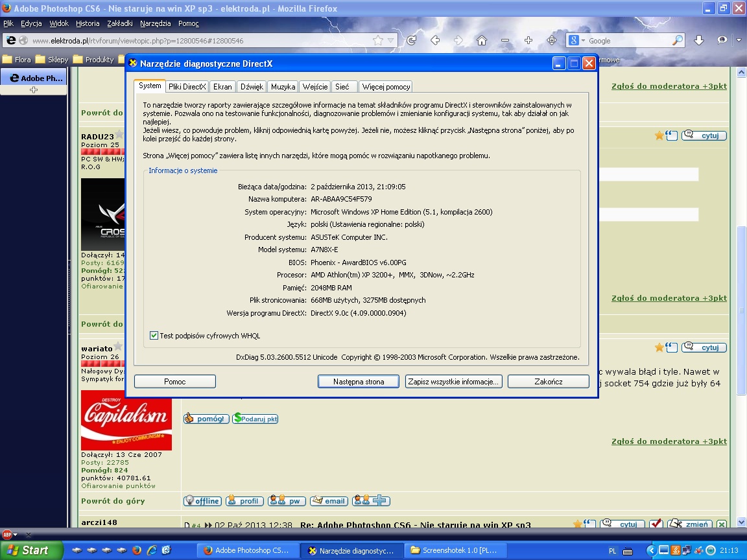
Task: Click the chat bubble toolbar icon
Action: click(722, 40)
